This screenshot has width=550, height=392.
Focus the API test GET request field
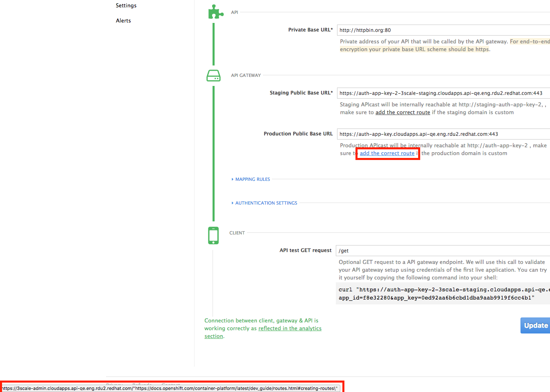pyautogui.click(x=443, y=251)
